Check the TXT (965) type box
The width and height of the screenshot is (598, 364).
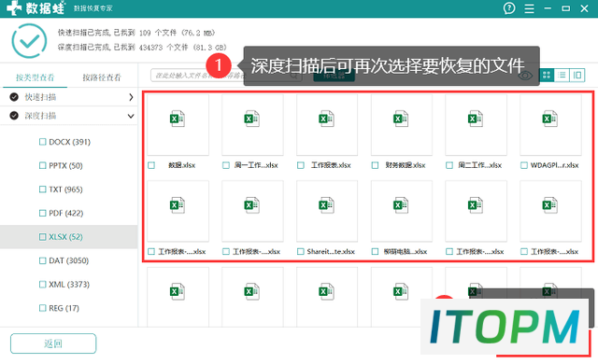coord(43,189)
